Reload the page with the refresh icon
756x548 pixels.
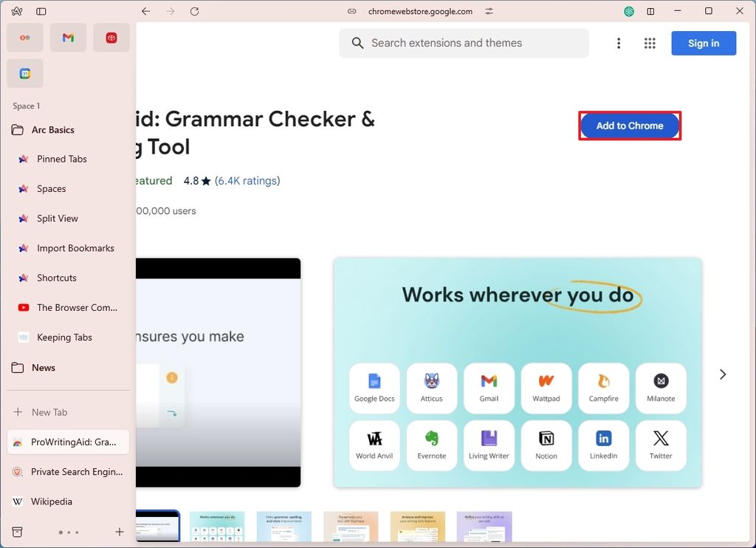coord(194,11)
